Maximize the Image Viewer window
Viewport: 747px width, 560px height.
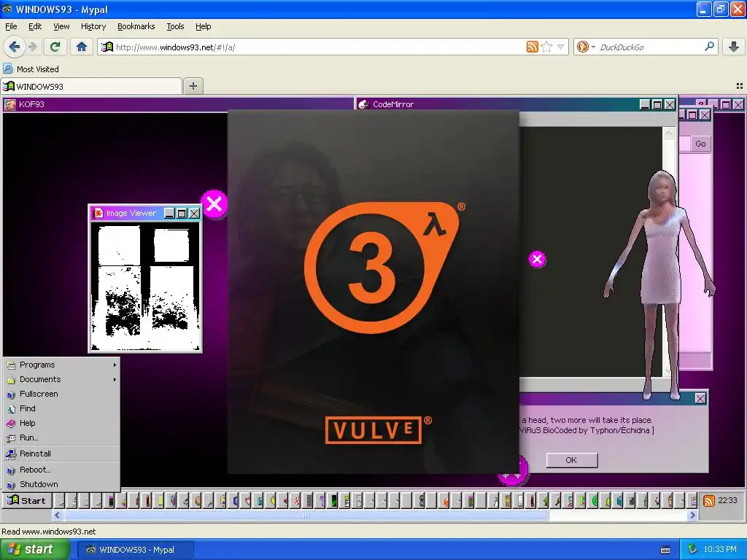coord(182,214)
